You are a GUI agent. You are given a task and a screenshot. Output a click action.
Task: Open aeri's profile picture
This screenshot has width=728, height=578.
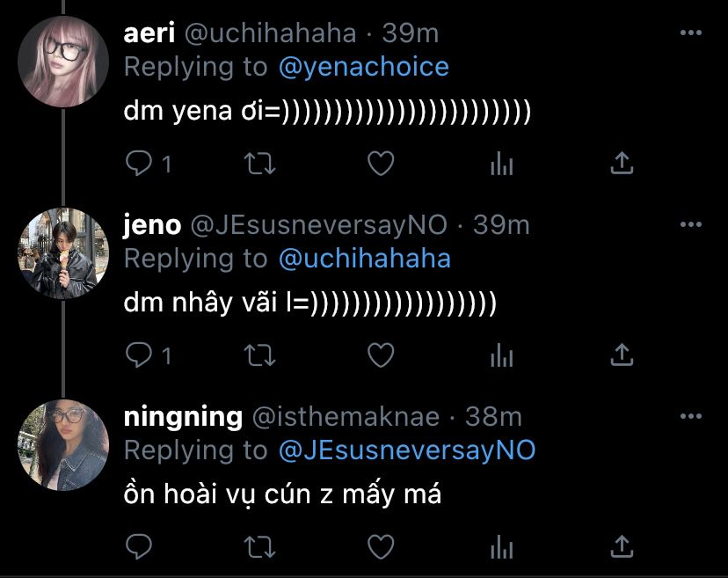[x=63, y=62]
